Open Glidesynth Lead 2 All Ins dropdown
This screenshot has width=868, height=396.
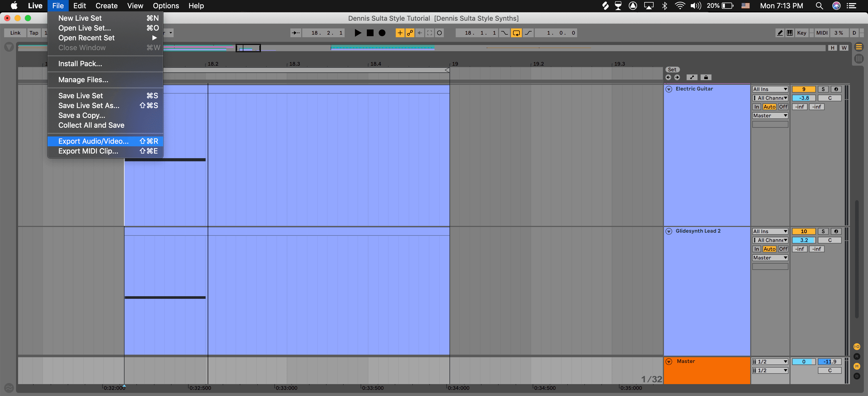click(x=770, y=231)
